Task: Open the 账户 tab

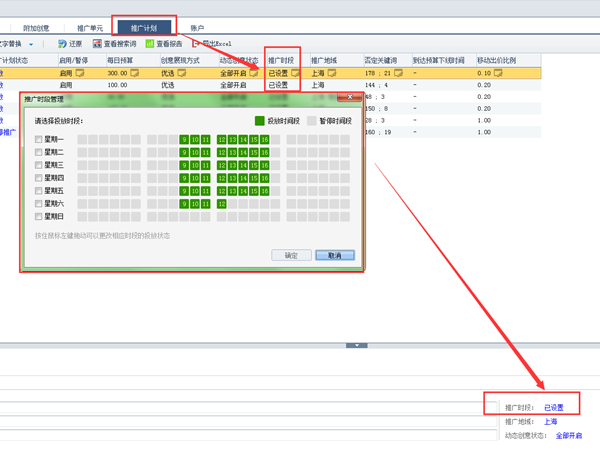Action: [196, 28]
